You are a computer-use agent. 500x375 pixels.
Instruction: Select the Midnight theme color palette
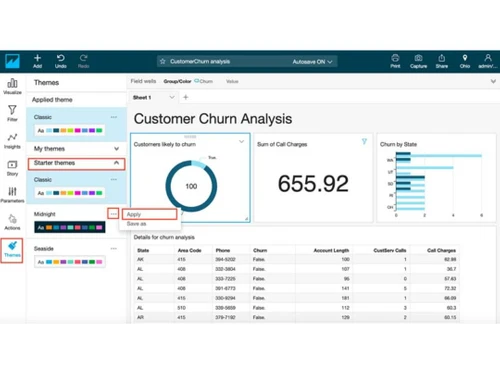pyautogui.click(x=70, y=227)
